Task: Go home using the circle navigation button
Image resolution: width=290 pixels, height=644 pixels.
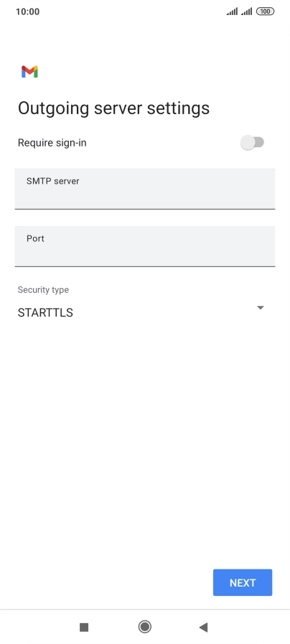Action: click(x=144, y=627)
